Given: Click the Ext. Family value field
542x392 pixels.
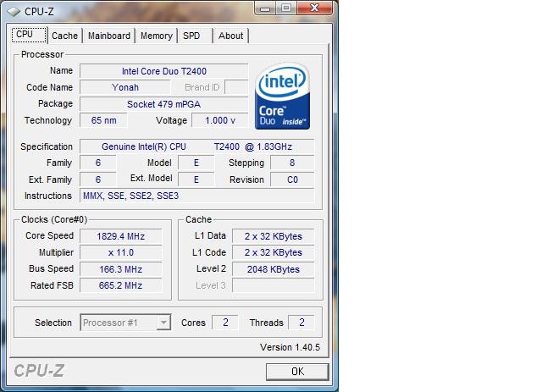Looking at the screenshot, I should [98, 179].
